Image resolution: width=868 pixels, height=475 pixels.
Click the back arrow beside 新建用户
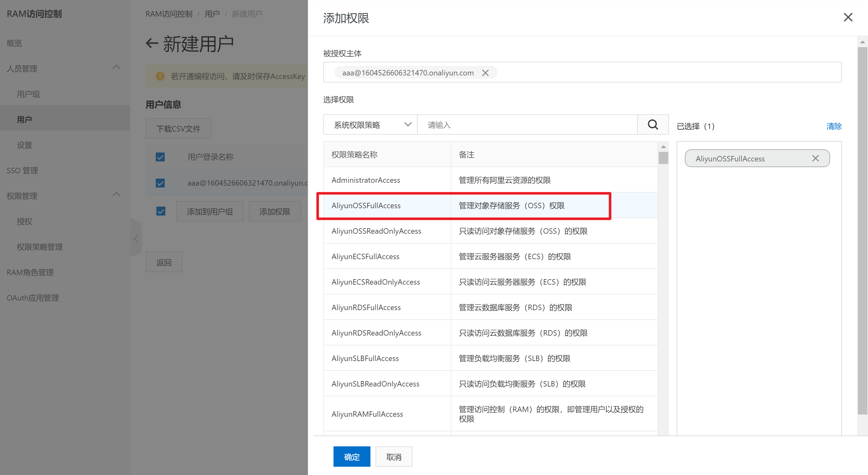tap(152, 44)
